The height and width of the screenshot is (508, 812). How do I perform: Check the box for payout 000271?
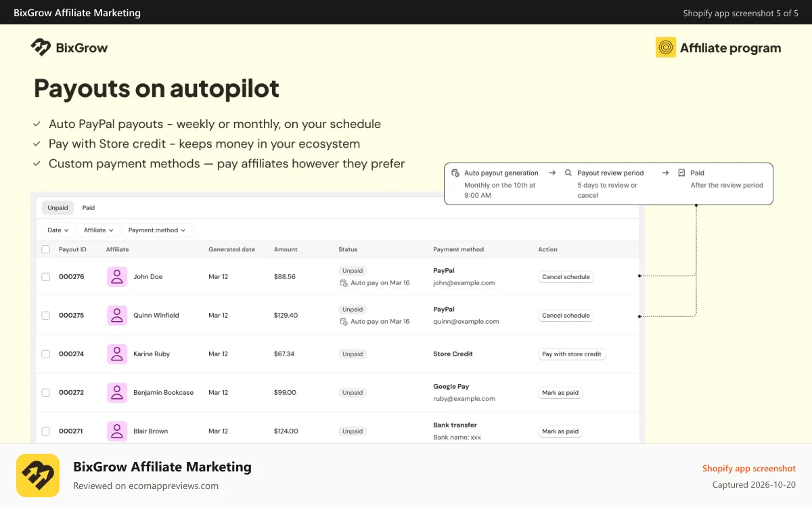coord(46,431)
